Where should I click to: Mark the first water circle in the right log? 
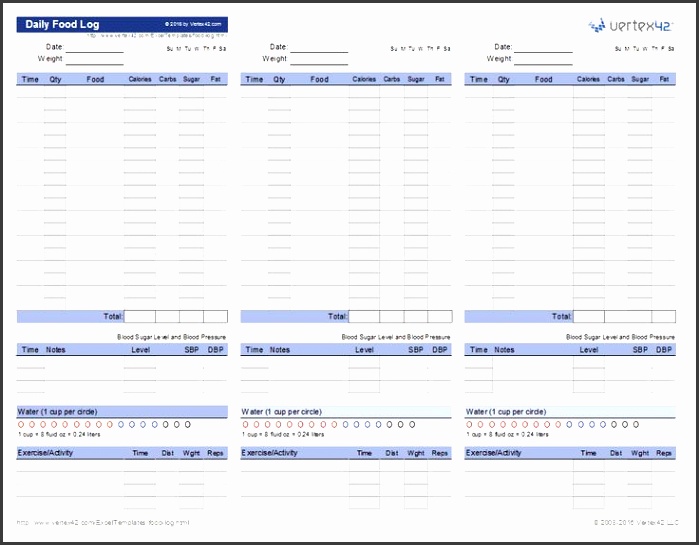[469, 424]
